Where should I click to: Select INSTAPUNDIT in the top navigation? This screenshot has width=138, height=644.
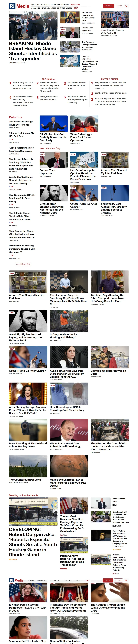pos(63,5)
